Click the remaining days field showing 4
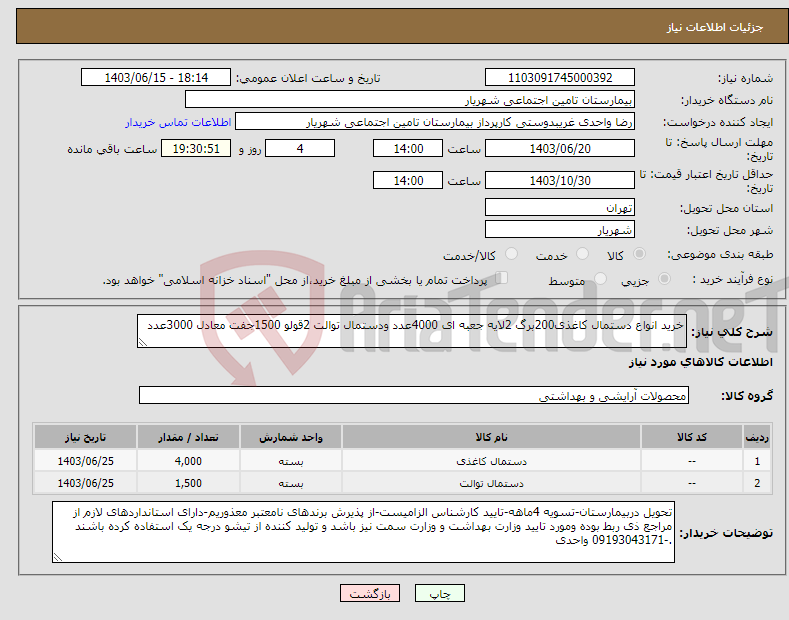Screen dimensions: 789x620 pos(300,148)
